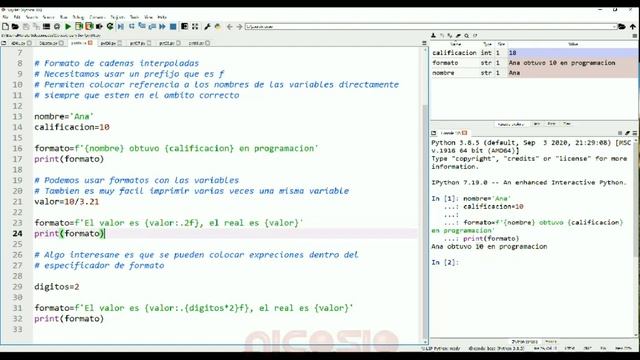Open the Edit menu
Screen dimensions: 640x360
[x=17, y=17]
